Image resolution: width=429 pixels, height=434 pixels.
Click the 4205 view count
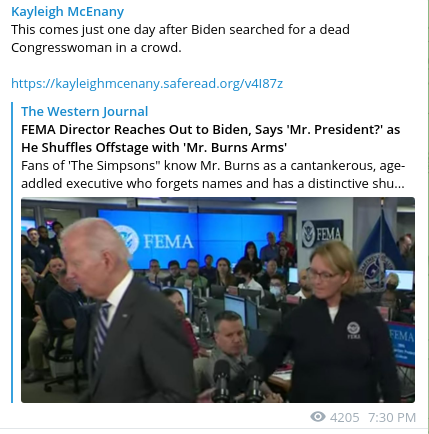pyautogui.click(x=345, y=417)
